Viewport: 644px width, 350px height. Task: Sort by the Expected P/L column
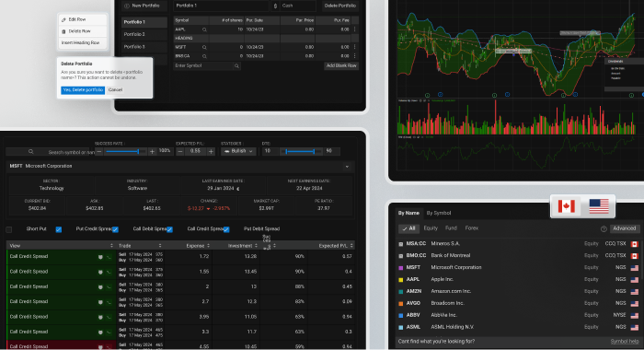[x=335, y=246]
